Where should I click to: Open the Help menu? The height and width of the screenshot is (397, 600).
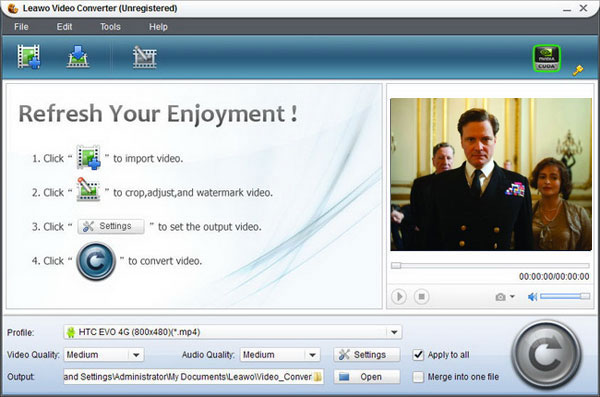point(158,27)
